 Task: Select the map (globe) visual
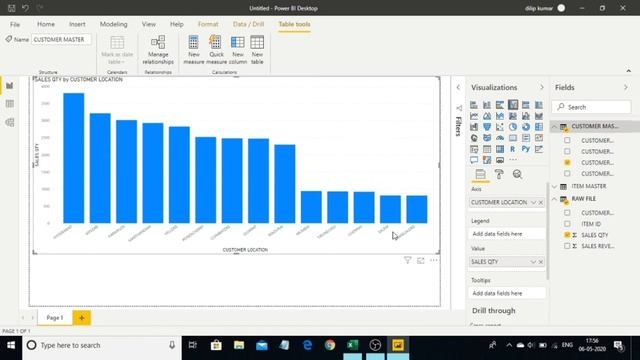pyautogui.click(x=474, y=138)
